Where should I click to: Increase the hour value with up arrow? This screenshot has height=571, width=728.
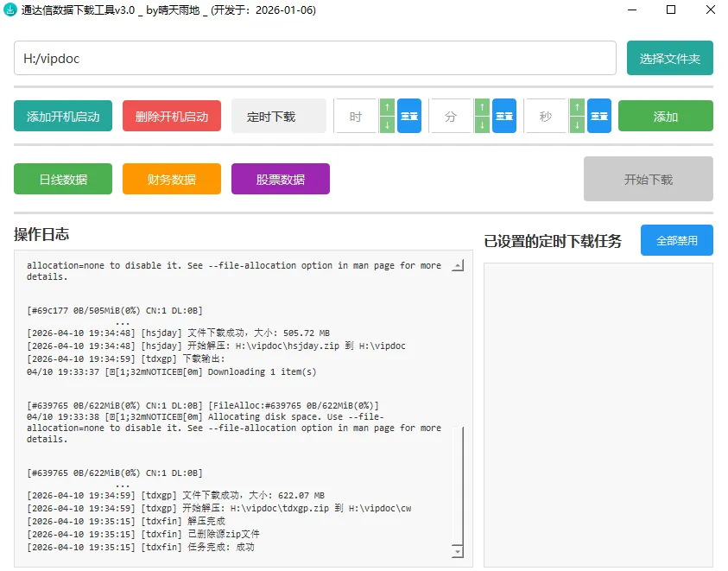click(387, 107)
